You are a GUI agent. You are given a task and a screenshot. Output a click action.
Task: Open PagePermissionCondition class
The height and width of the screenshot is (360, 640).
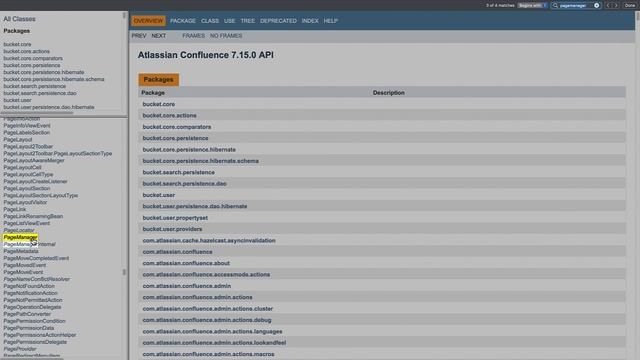pyautogui.click(x=34, y=321)
